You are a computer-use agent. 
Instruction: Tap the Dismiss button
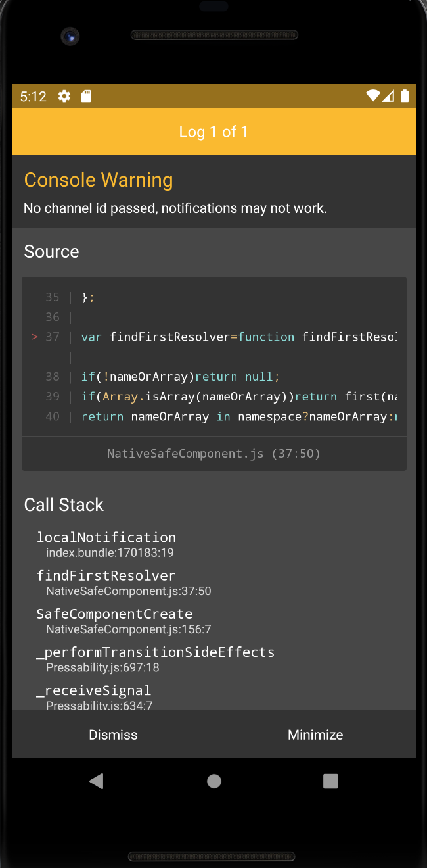(x=113, y=735)
